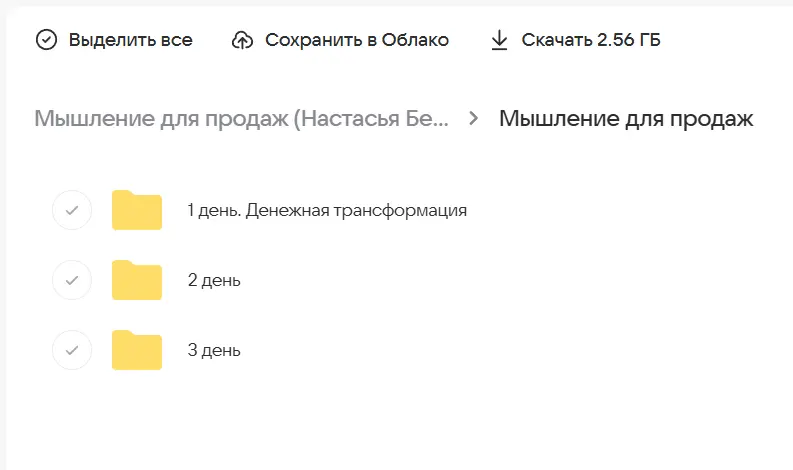This screenshot has height=470, width=793.
Task: Click current breadcrumb Мышление для продаж
Action: pyautogui.click(x=626, y=119)
